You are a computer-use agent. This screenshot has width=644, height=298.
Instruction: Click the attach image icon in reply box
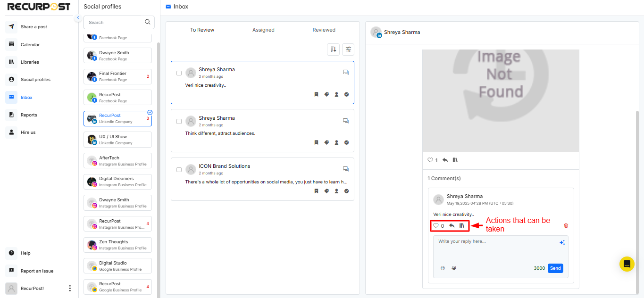pos(453,268)
